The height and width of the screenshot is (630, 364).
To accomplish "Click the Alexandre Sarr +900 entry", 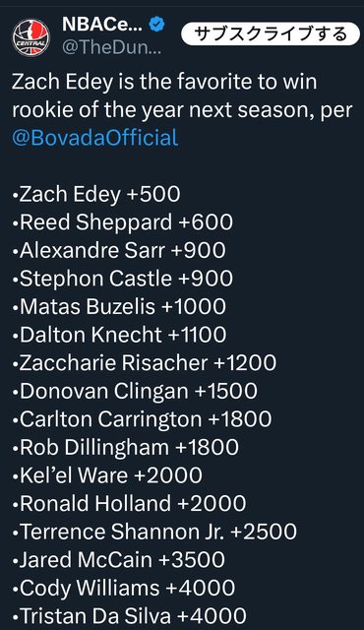I will tap(119, 250).
